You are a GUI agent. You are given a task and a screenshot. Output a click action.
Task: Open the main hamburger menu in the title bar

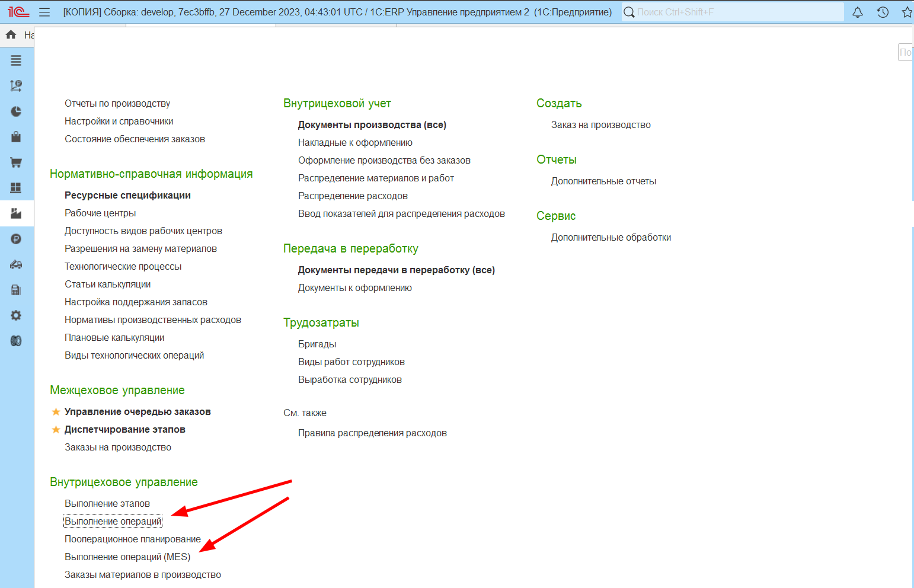pyautogui.click(x=44, y=12)
